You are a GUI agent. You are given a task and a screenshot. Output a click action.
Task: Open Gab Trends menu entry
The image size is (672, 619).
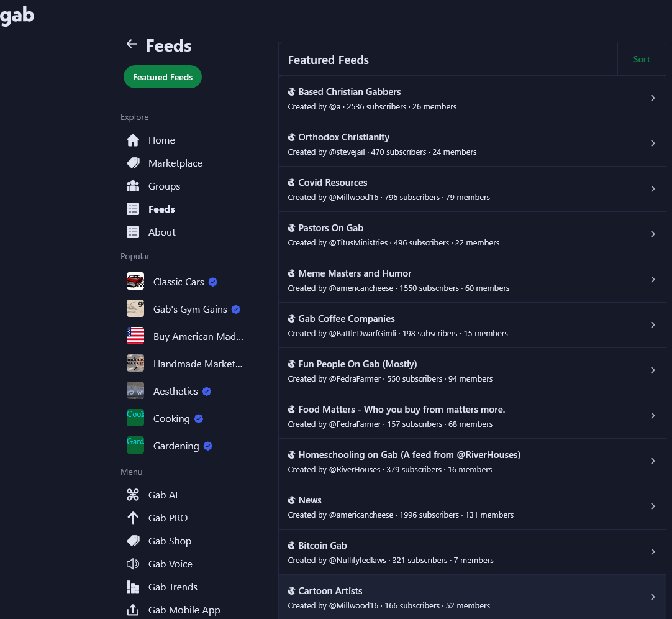pyautogui.click(x=173, y=587)
